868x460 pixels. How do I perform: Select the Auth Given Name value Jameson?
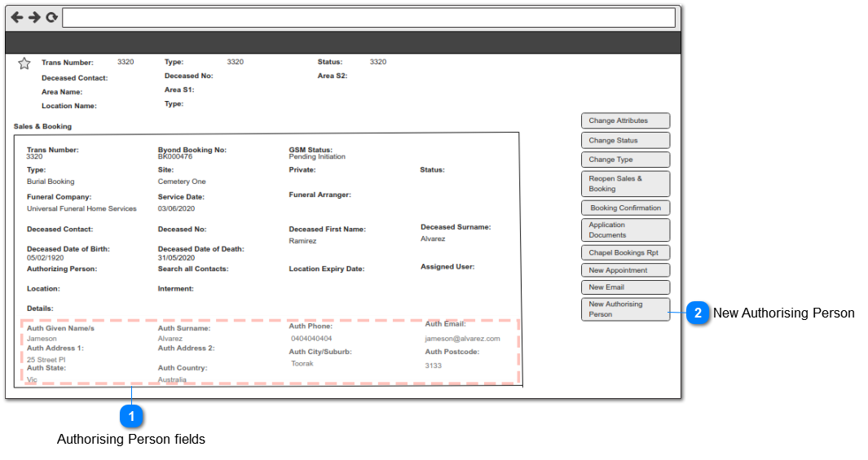pos(42,339)
